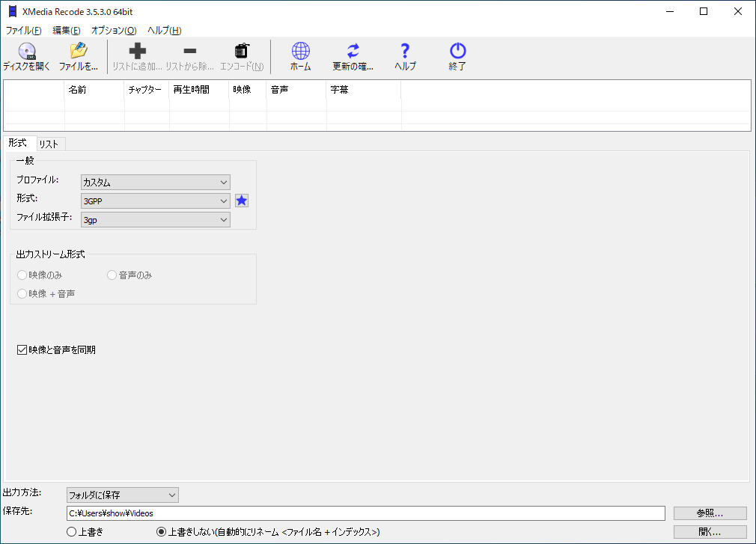The width and height of the screenshot is (756, 544).
Task: Quit using the 終了 power icon
Action: (457, 51)
